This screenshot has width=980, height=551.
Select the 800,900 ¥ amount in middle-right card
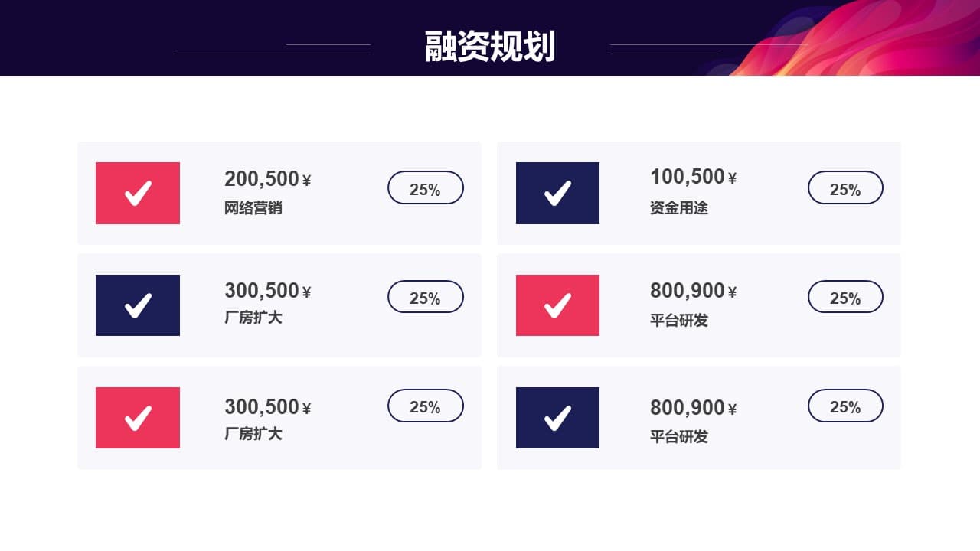(x=694, y=291)
